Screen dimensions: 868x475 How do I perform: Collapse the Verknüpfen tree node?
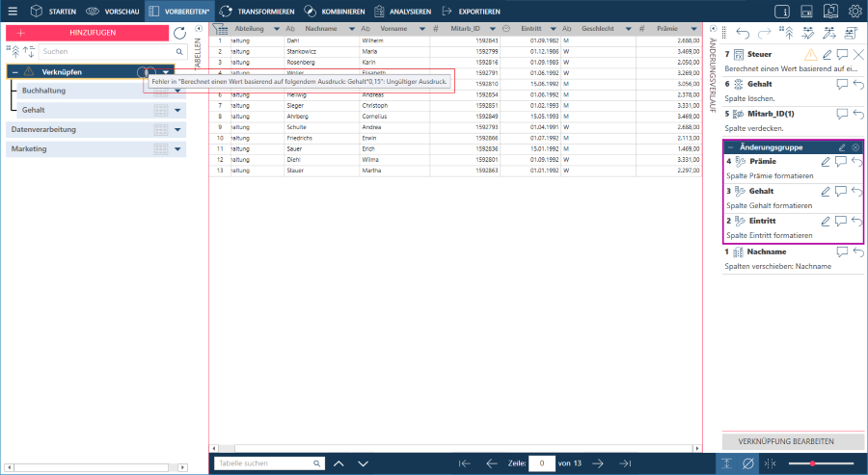(x=15, y=72)
